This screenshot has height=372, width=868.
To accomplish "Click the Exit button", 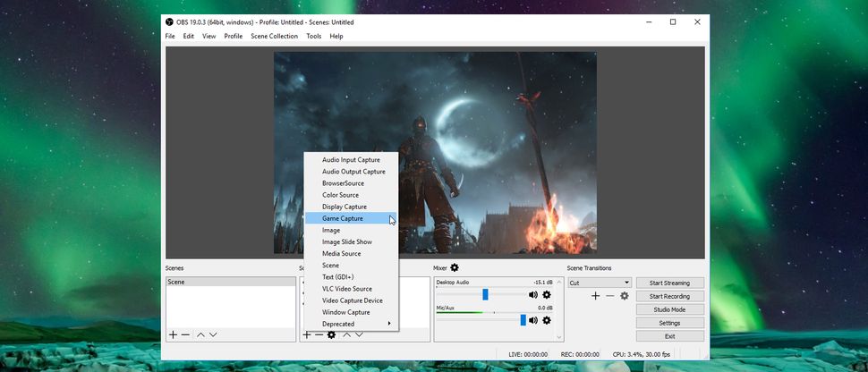I will pyautogui.click(x=670, y=336).
